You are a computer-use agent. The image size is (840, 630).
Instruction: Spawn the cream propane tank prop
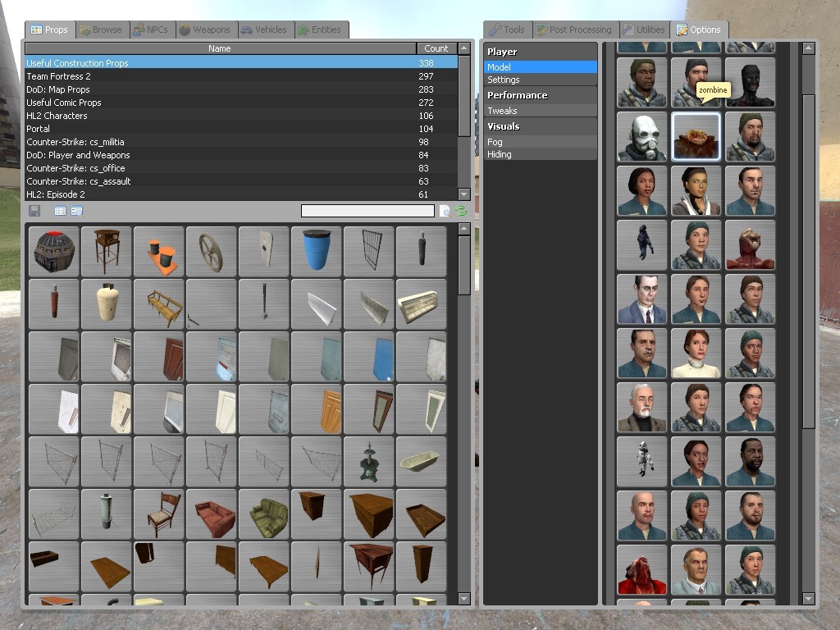click(x=106, y=304)
